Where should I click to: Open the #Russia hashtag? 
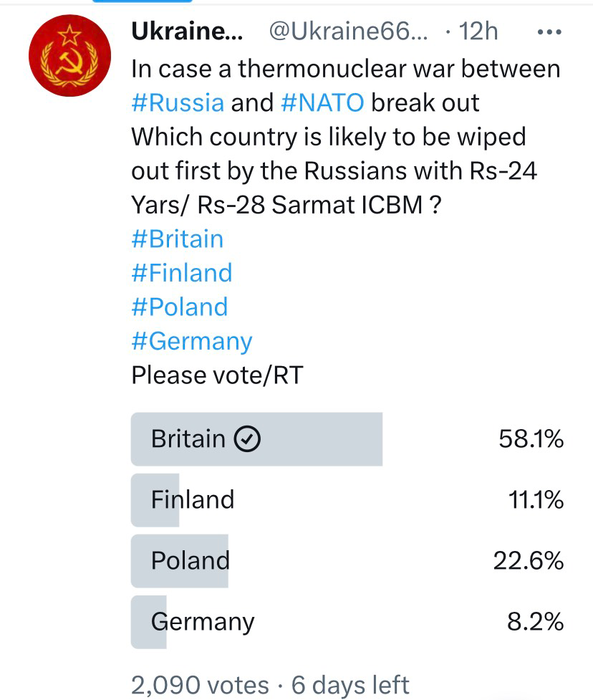[178, 102]
